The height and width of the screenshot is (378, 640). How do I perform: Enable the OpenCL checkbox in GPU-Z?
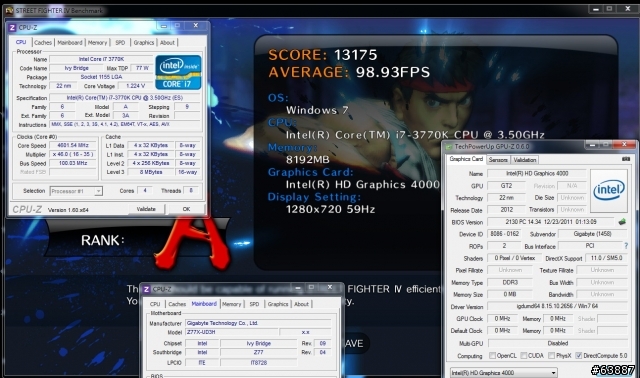tap(492, 356)
